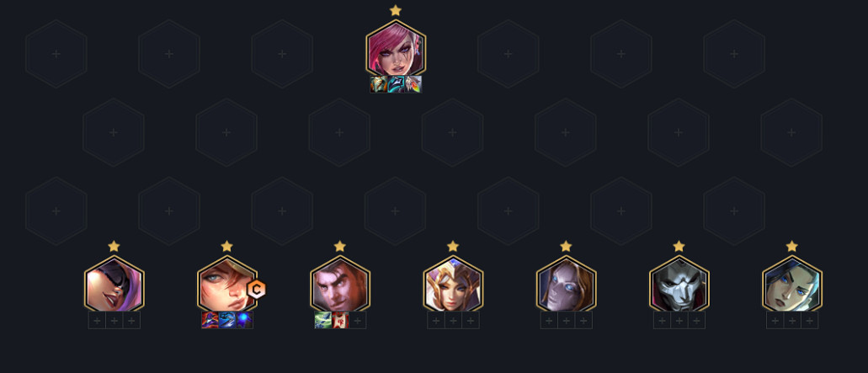This screenshot has width=868, height=373.
Task: Select the Caitlyn champion portrait
Action: tap(791, 285)
